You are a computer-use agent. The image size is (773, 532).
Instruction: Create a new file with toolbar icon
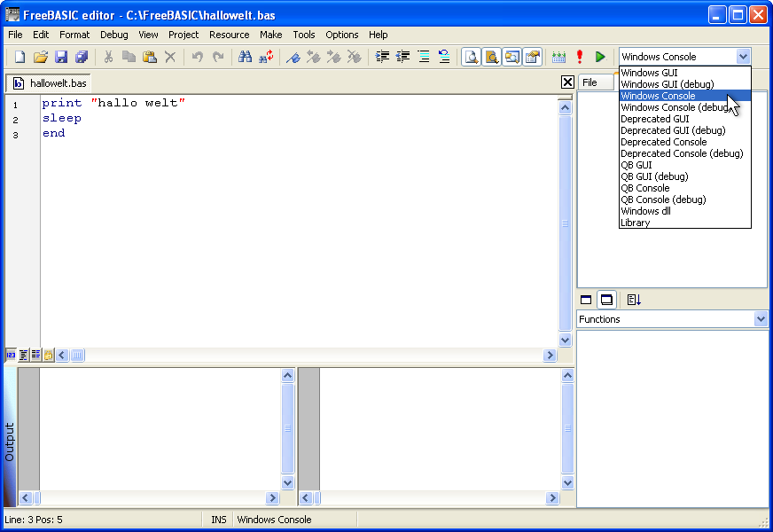[20, 57]
